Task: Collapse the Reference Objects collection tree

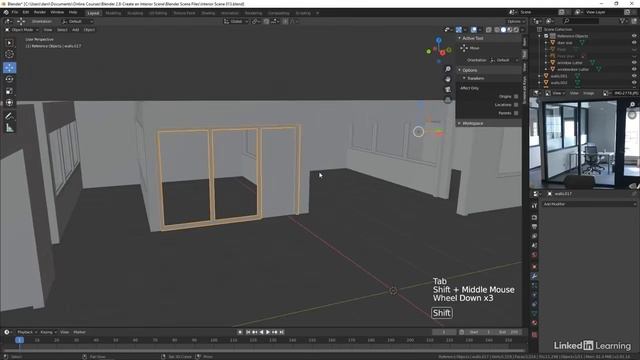Action: tap(540, 36)
